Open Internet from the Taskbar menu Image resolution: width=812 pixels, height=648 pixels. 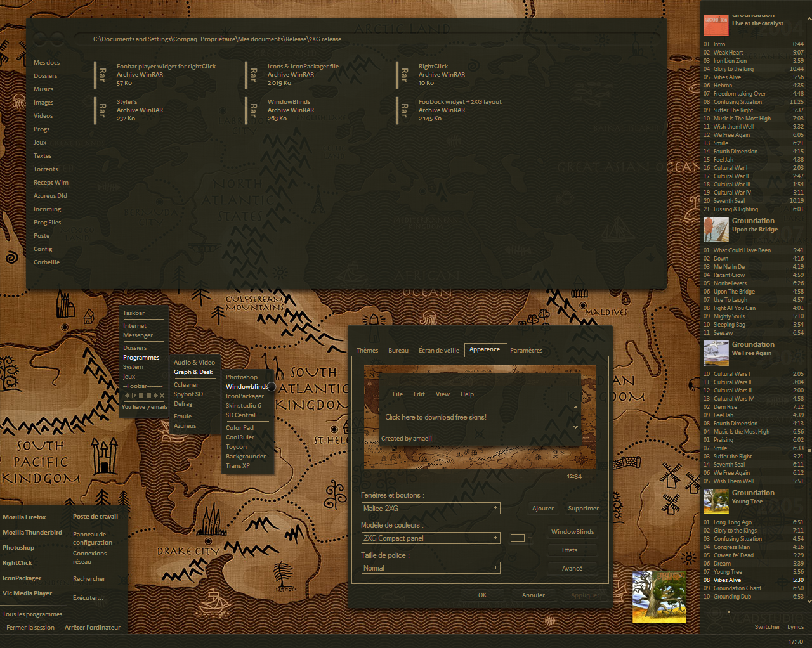pos(135,326)
